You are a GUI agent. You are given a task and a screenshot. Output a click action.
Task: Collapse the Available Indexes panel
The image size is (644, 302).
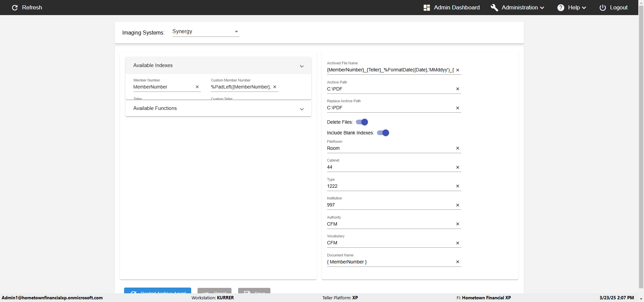302,66
